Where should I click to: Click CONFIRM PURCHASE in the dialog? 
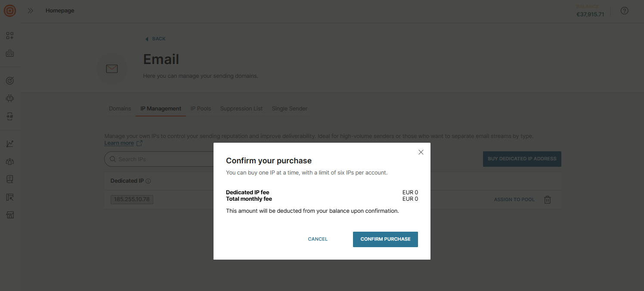[x=385, y=239]
